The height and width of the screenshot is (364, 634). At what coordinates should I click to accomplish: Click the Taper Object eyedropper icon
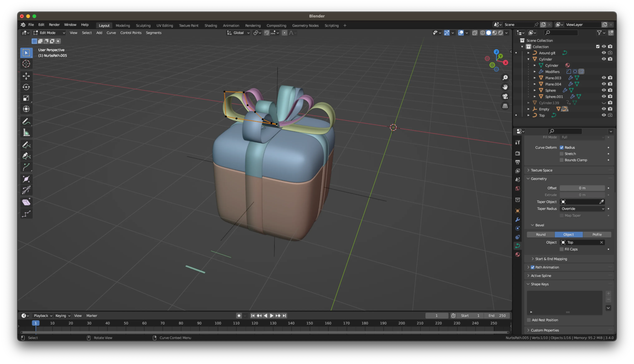602,202
